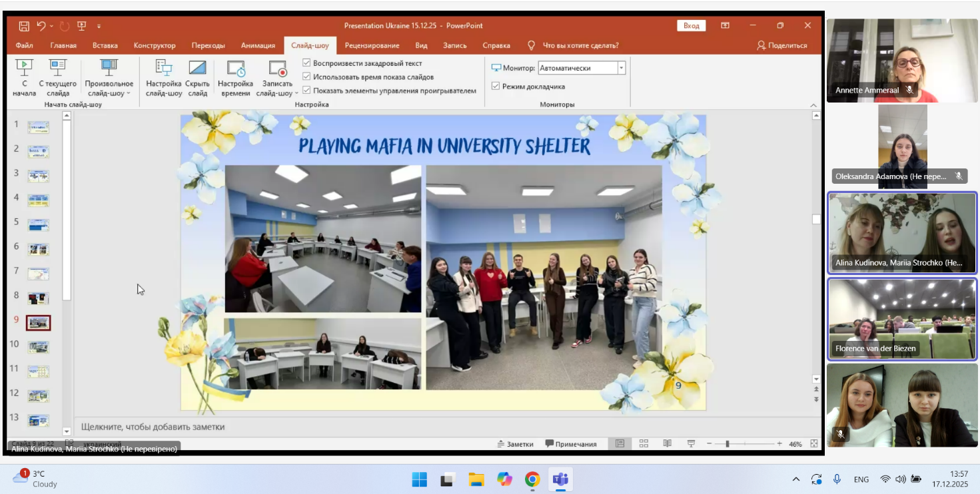The height and width of the screenshot is (494, 980).
Task: Open the Monitor dropdown list
Action: [621, 68]
